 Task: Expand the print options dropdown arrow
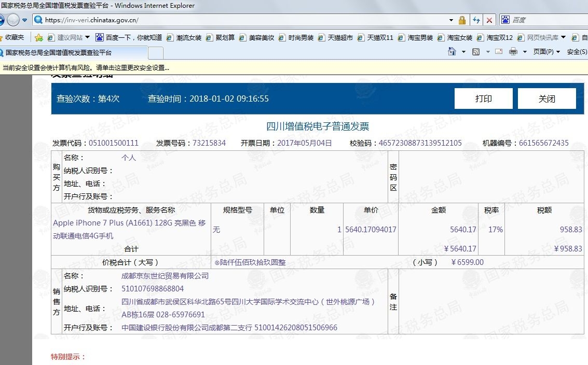pos(525,52)
